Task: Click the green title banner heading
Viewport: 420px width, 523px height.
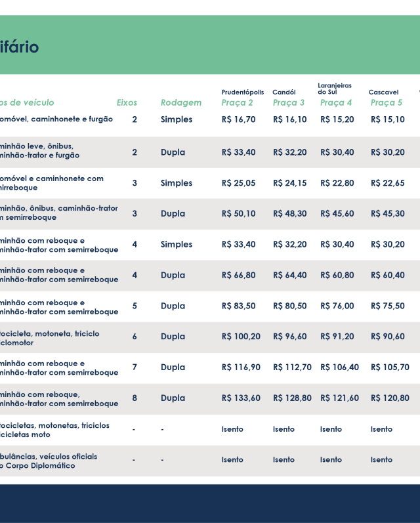Action: pyautogui.click(x=20, y=47)
